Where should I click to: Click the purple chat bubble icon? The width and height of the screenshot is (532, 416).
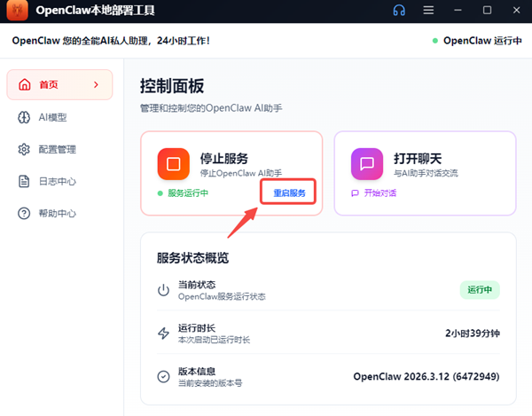click(x=367, y=164)
